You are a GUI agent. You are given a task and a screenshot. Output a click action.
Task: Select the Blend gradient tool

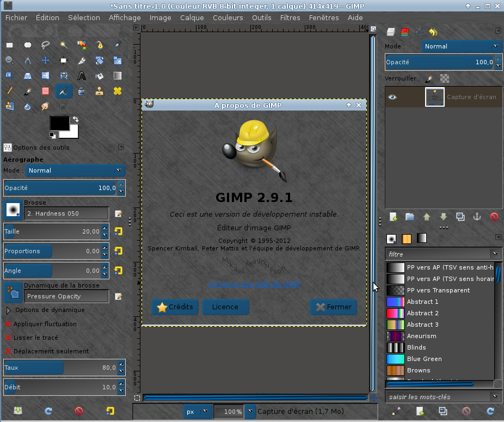[x=118, y=76]
